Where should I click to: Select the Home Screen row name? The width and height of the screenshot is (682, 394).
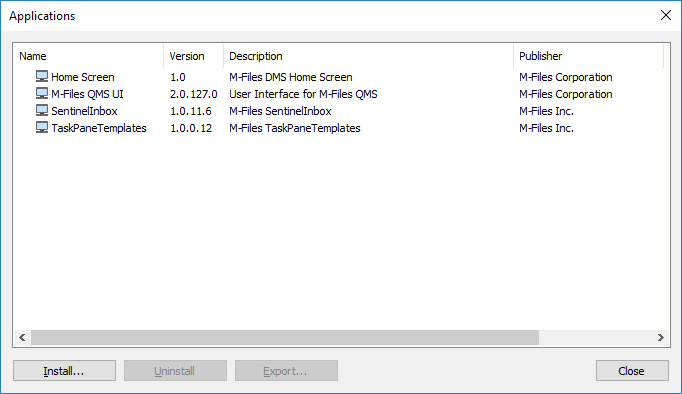(83, 77)
